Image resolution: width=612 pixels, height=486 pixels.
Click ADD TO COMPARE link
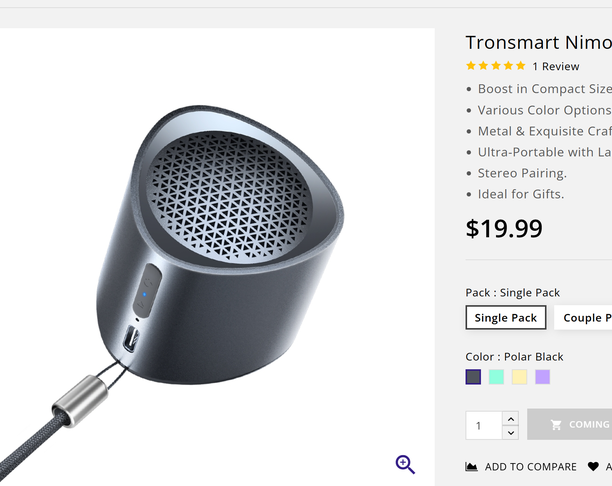(530, 467)
